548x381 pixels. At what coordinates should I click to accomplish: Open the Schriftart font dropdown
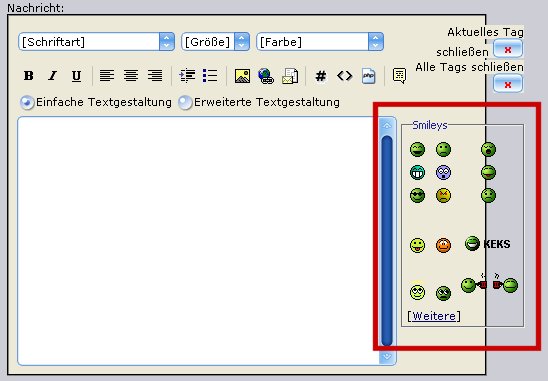point(96,42)
